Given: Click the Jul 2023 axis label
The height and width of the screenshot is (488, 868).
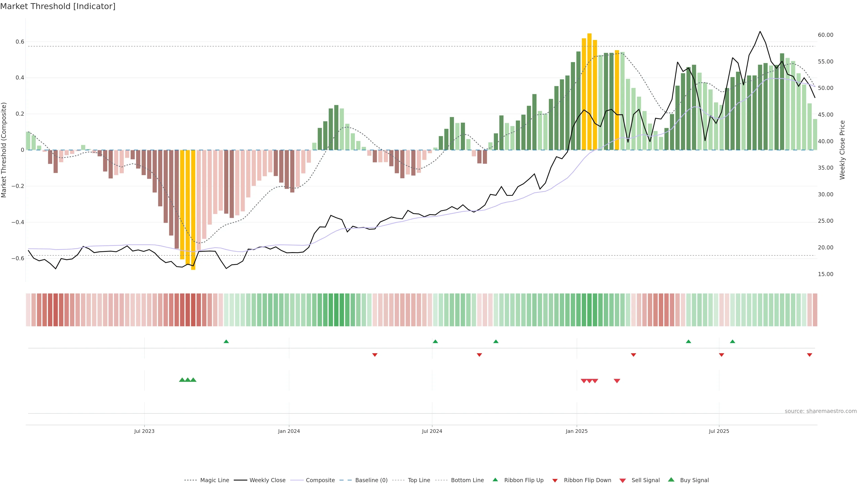Looking at the screenshot, I should pos(144,431).
